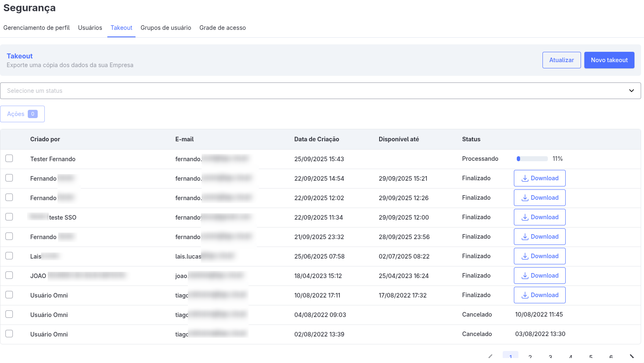
Task: Open the Ações actions menu
Action: click(x=22, y=114)
